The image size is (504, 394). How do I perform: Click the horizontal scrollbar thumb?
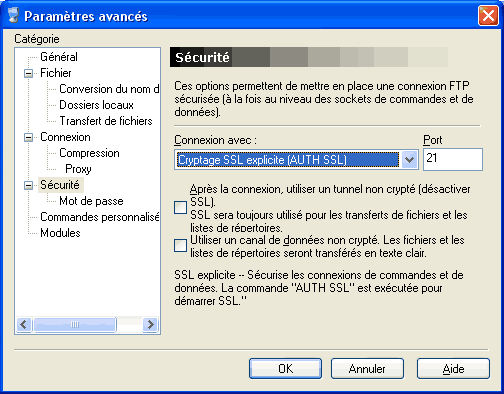coord(75,324)
